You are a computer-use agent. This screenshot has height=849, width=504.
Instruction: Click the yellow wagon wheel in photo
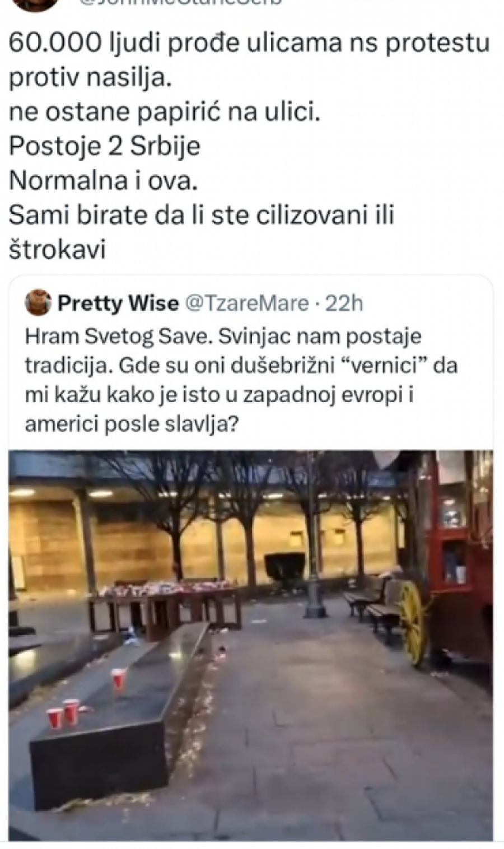coord(412,622)
